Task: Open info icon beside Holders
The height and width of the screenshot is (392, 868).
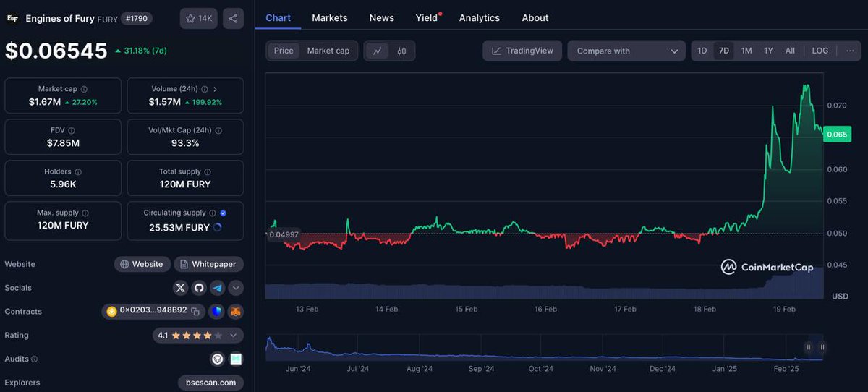Action: pyautogui.click(x=78, y=171)
